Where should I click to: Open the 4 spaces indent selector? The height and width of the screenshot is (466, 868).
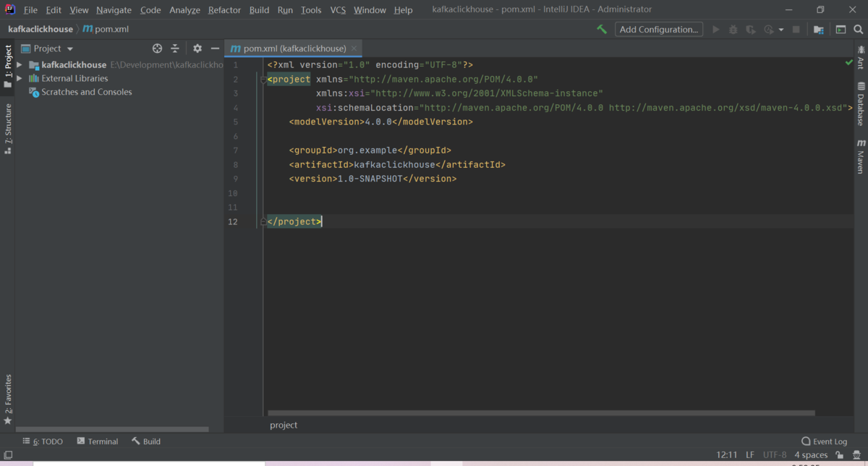[811, 455]
